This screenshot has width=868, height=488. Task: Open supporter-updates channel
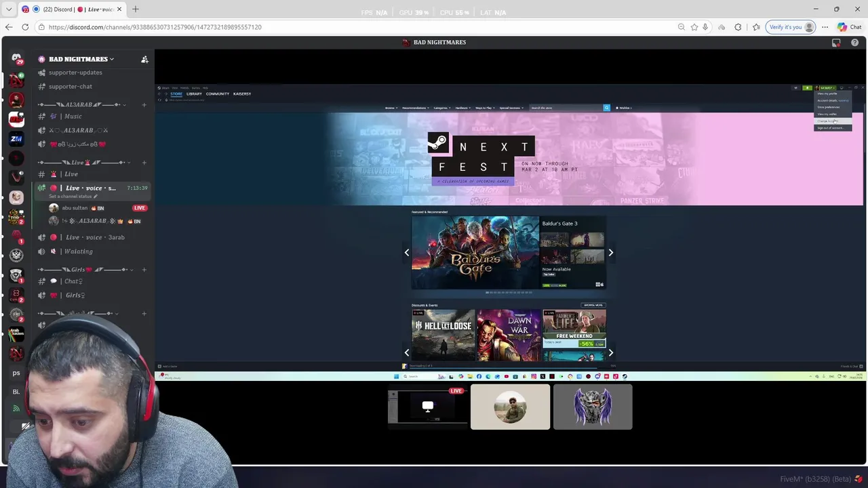pyautogui.click(x=75, y=73)
